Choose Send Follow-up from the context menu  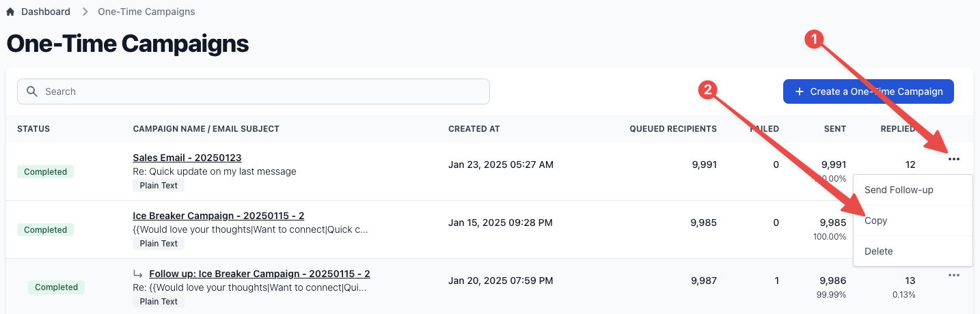pyautogui.click(x=899, y=190)
